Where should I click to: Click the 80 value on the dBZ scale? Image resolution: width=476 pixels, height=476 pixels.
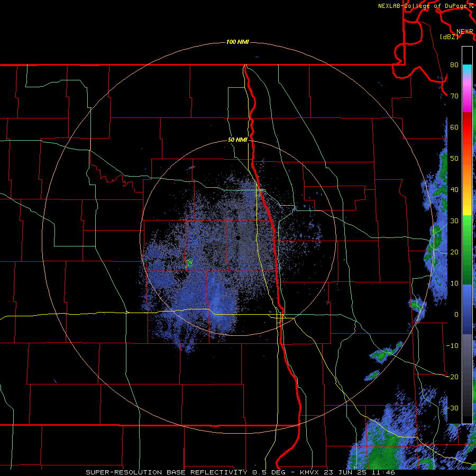click(454, 65)
